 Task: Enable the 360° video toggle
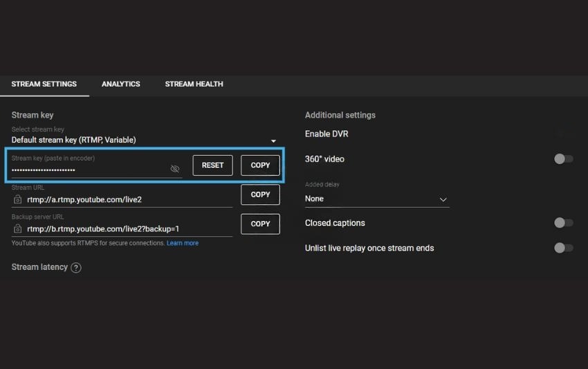[x=563, y=159]
